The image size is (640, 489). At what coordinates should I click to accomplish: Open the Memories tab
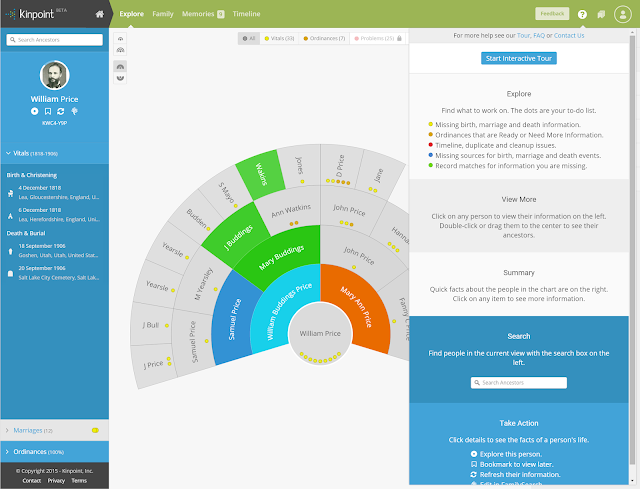[198, 14]
